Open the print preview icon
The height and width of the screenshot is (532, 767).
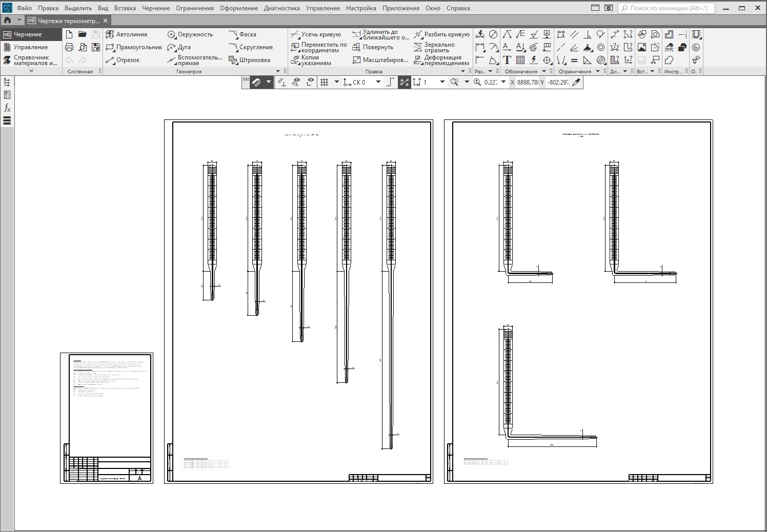point(83,47)
